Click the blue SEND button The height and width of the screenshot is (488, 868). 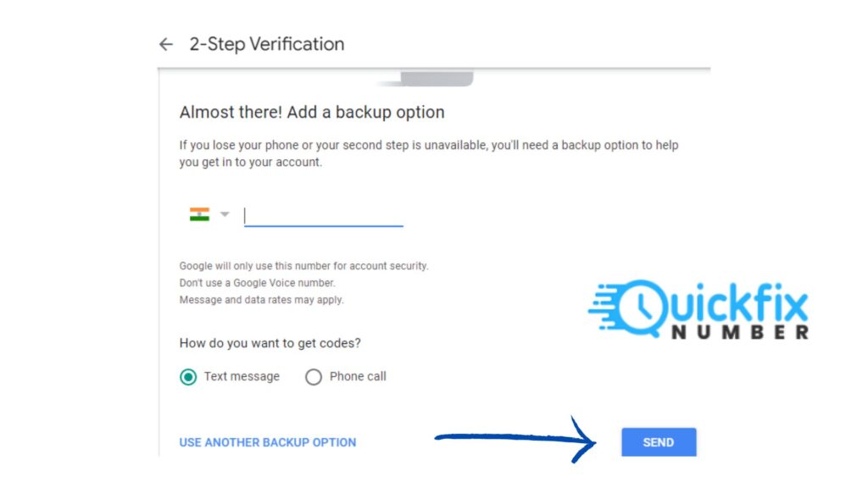[659, 442]
